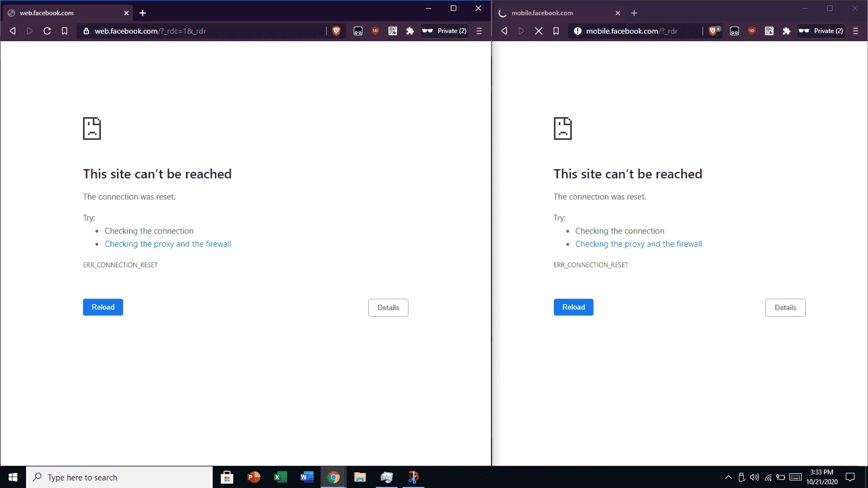View site info icon for mobile.facebook.com
Viewport: 868px width, 488px height.
click(578, 31)
